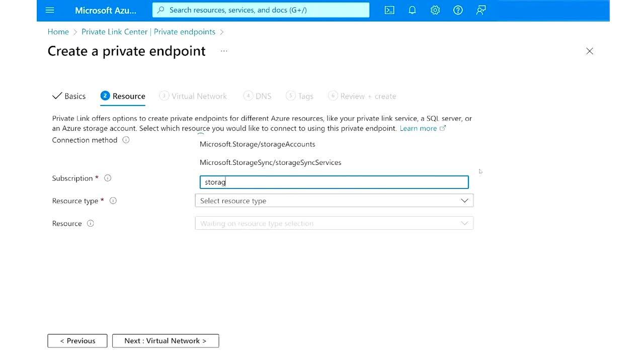Click the external link icon after Learn more
Viewport: 644px width, 362px height.
pyautogui.click(x=443, y=128)
